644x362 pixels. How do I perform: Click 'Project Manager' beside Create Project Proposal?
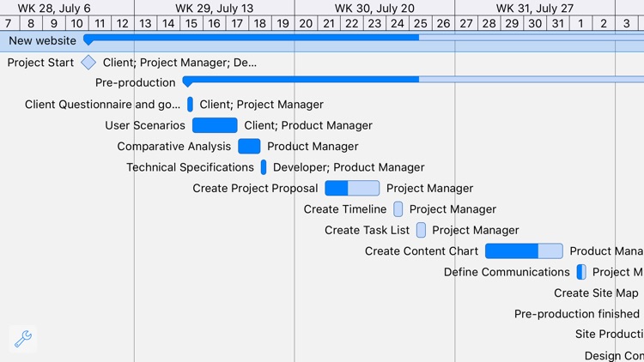[x=429, y=188]
